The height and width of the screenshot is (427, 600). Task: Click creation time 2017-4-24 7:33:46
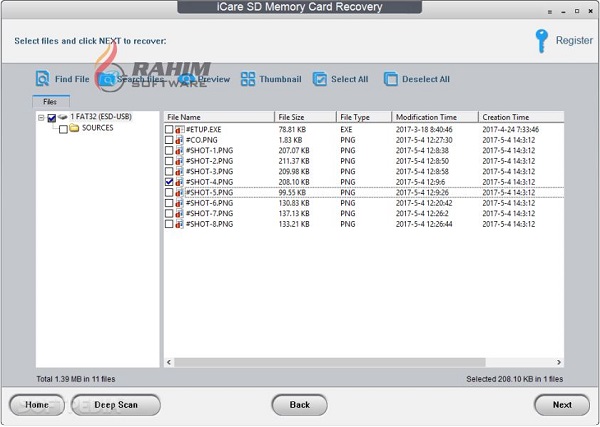[510, 130]
